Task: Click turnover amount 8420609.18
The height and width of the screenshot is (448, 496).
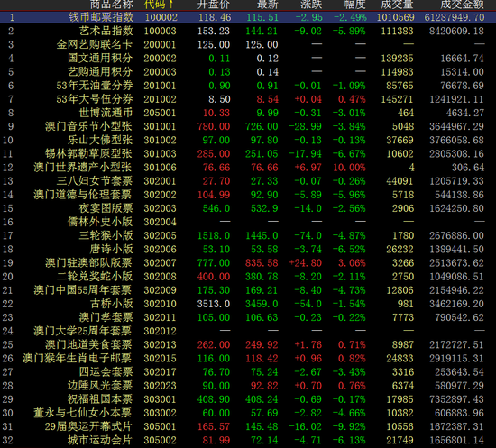Action: (456, 31)
